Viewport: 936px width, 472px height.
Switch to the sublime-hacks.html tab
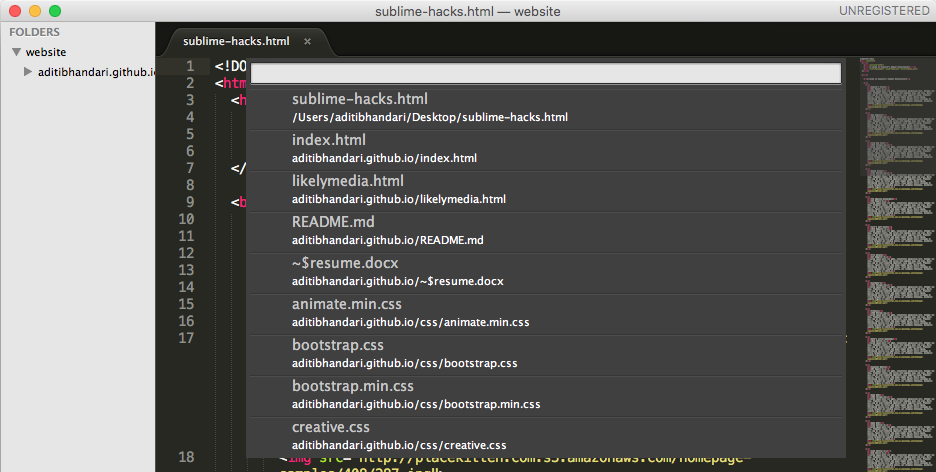pos(236,41)
